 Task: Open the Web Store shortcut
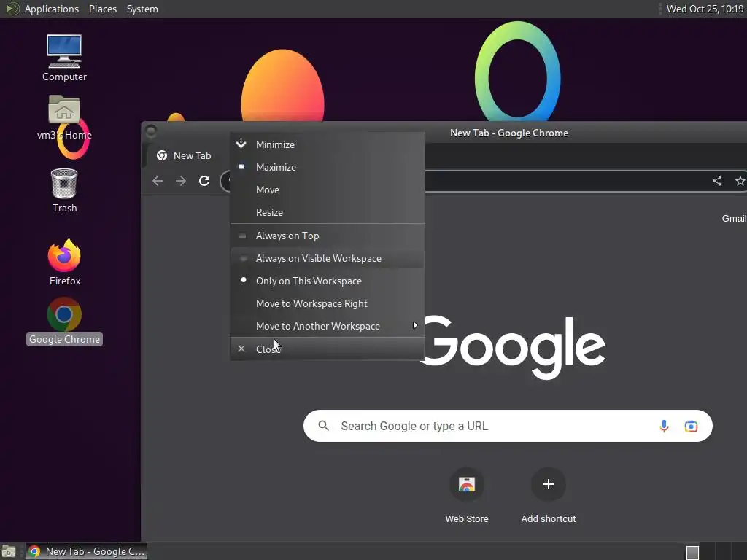[467, 495]
